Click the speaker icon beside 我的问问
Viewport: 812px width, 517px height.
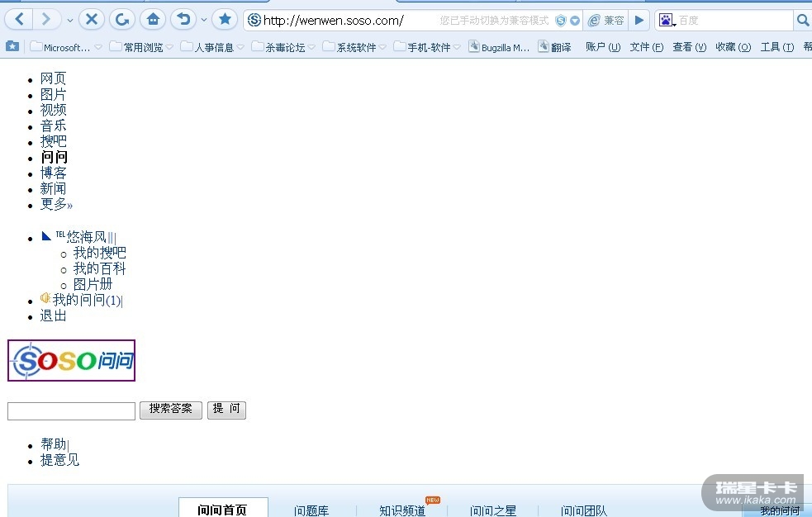[45, 298]
